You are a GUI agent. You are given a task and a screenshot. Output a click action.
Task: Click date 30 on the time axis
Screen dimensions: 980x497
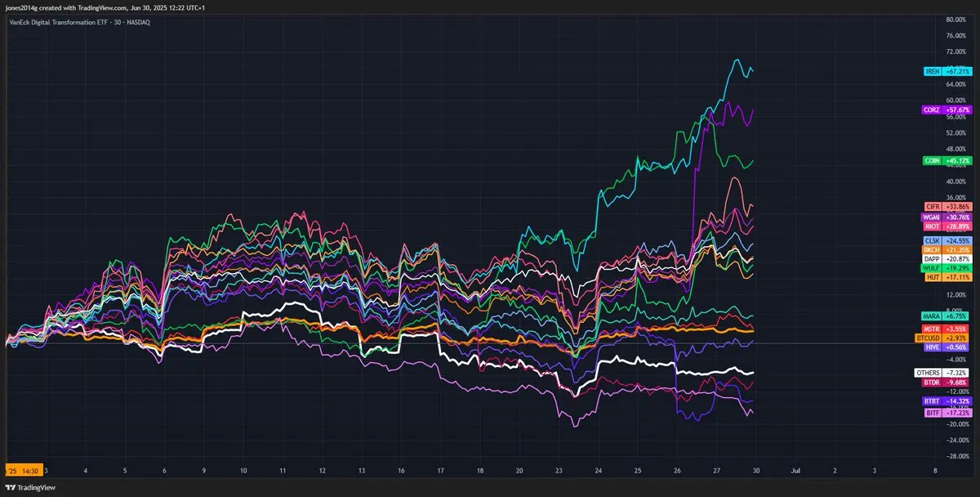coord(756,471)
